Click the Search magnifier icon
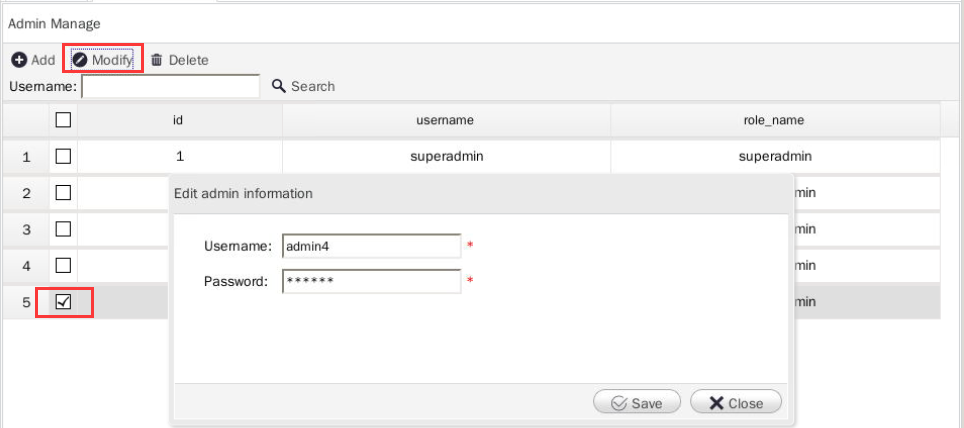The height and width of the screenshot is (428, 964). tap(279, 85)
